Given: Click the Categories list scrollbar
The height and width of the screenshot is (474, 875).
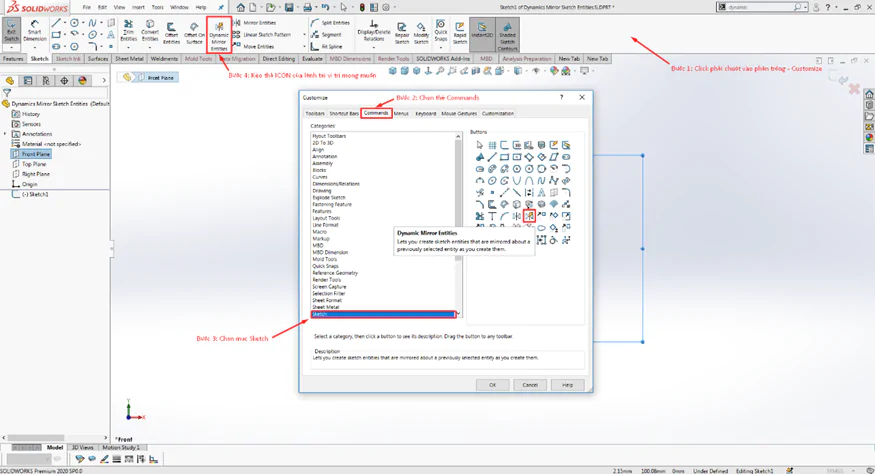Looking at the screenshot, I should point(458,225).
